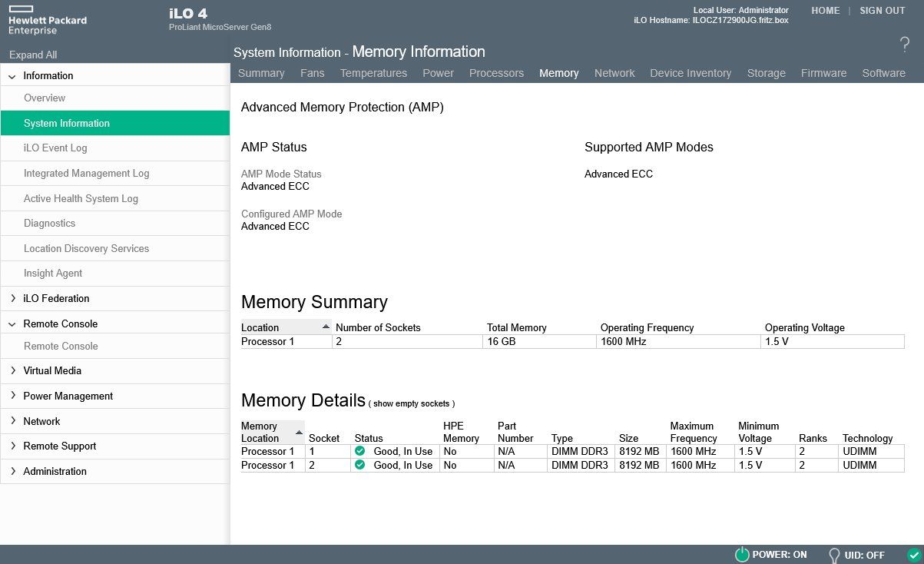Click the HOME link
This screenshot has height=564, width=924.
click(x=826, y=11)
